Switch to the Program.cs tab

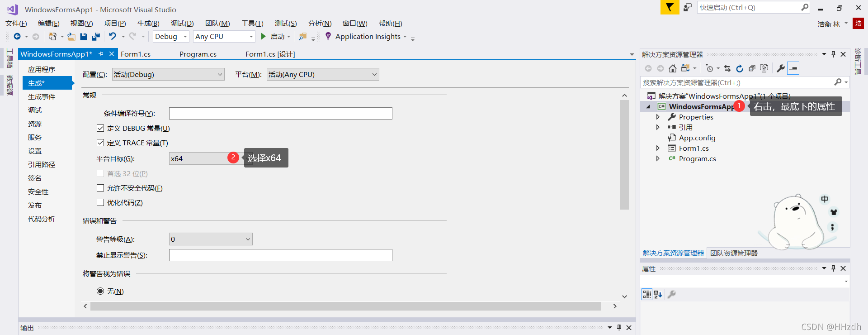[x=198, y=54]
